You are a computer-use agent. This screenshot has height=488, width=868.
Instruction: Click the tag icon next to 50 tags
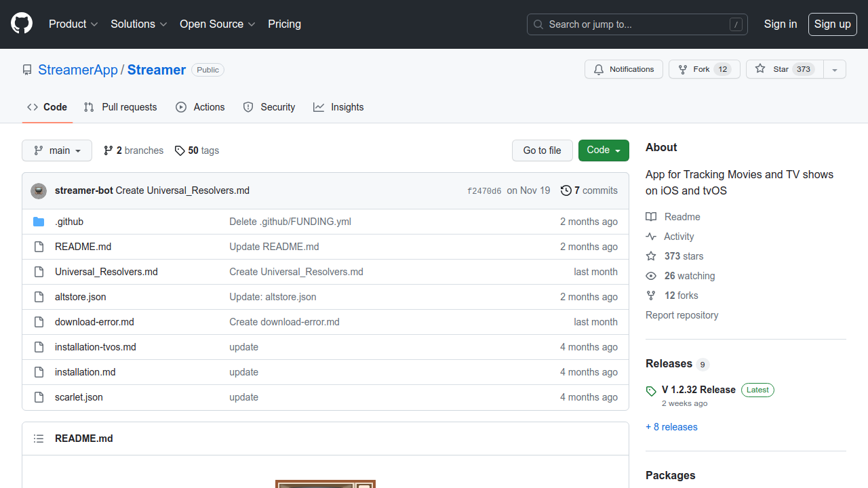(180, 150)
